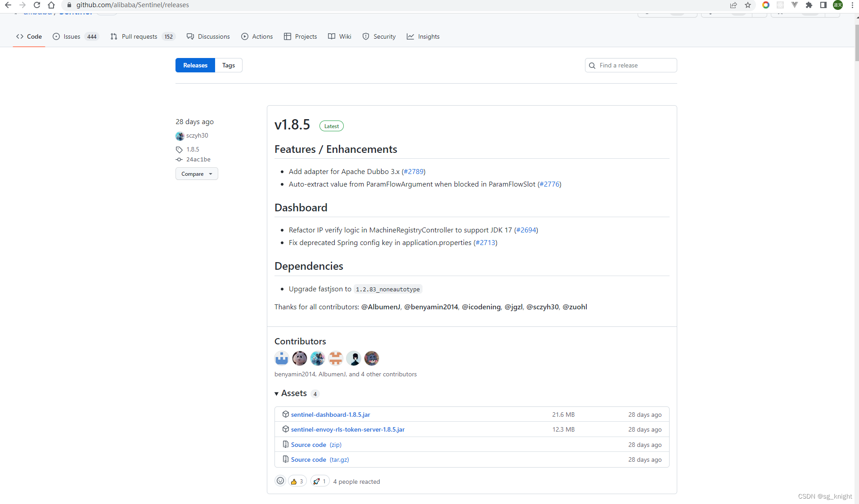This screenshot has height=504, width=859.
Task: Open the Chrome extensions puzzle icon
Action: (809, 5)
